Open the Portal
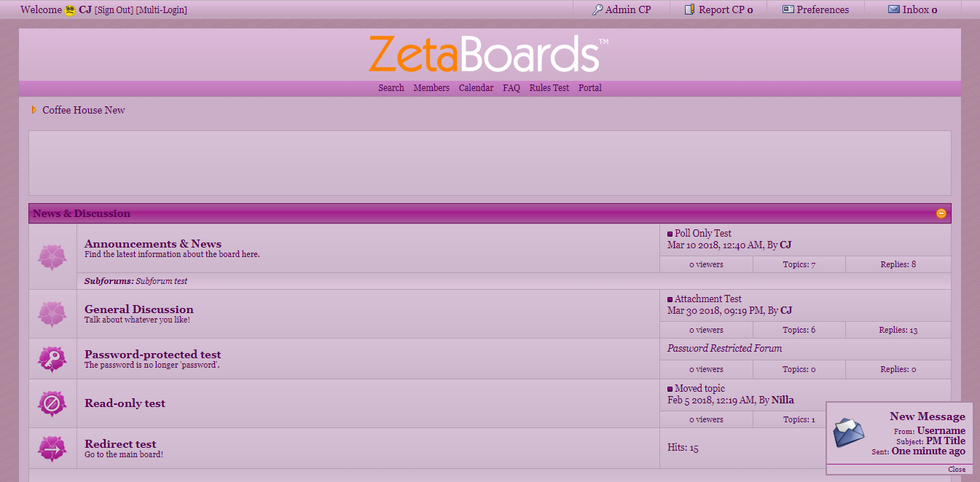The image size is (980, 482). click(590, 88)
